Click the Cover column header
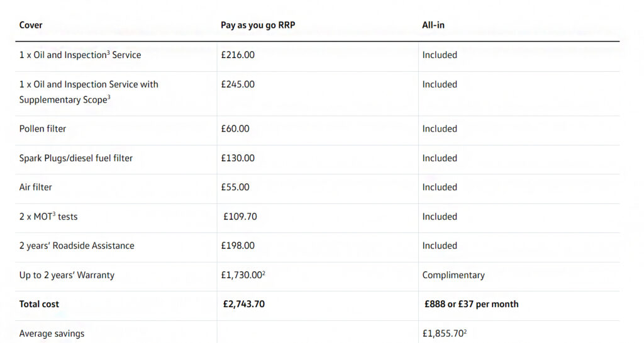 (31, 25)
